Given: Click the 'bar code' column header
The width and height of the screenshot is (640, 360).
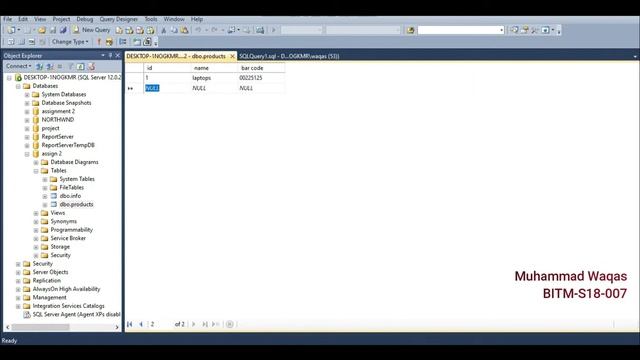Looking at the screenshot, I should coord(261,68).
